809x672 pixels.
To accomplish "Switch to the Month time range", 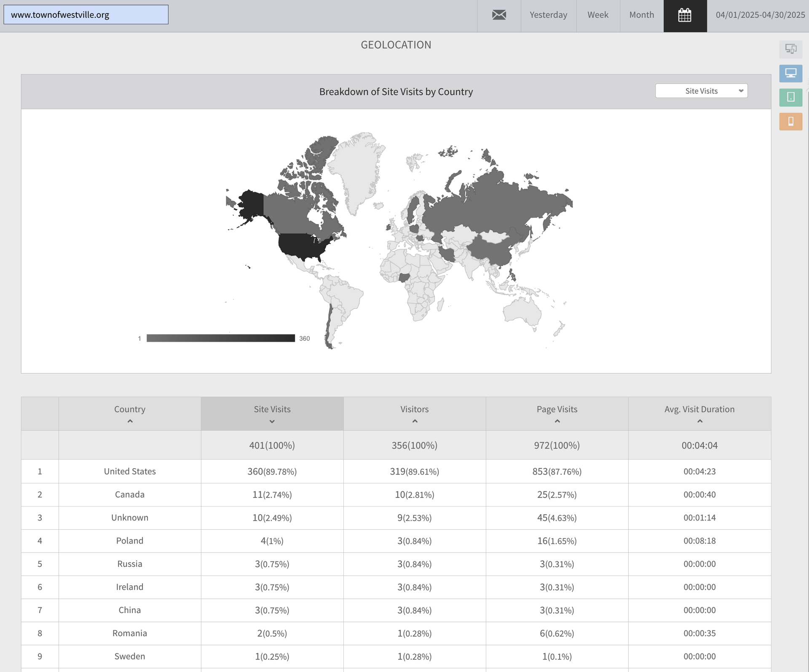I will click(641, 15).
